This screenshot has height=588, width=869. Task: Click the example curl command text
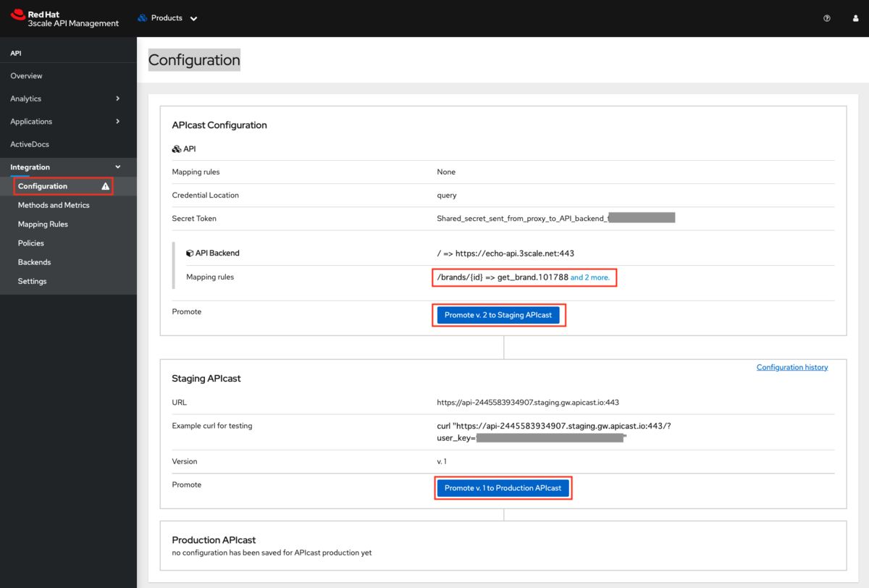[x=554, y=432]
